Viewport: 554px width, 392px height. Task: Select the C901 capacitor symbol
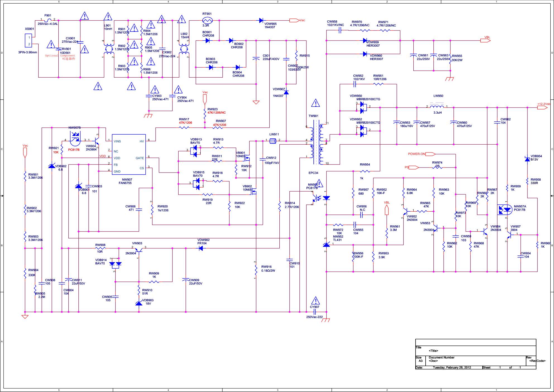point(256,59)
